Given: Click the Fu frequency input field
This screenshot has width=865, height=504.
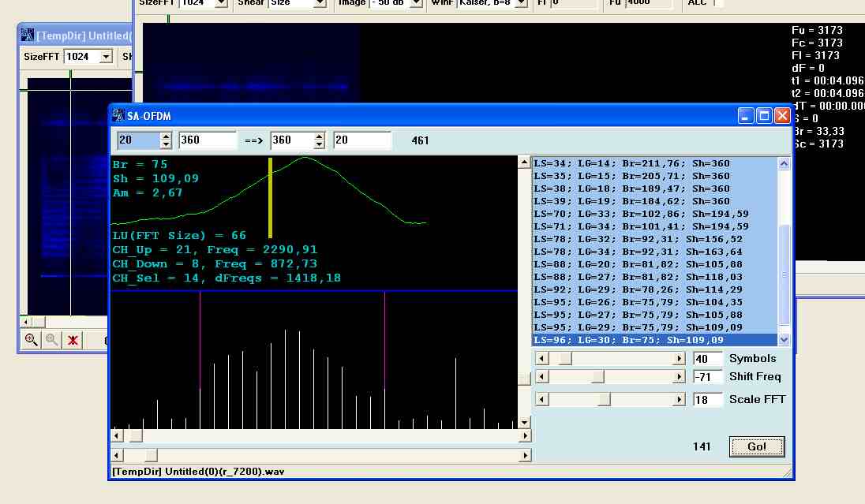Looking at the screenshot, I should click(648, 2).
